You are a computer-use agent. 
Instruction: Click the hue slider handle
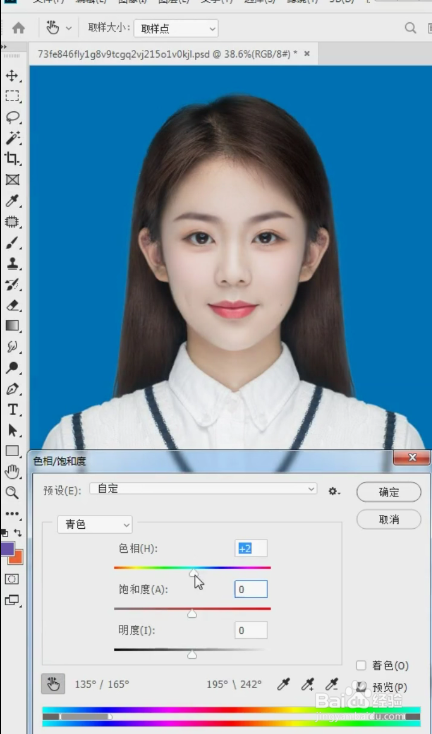(x=193, y=573)
